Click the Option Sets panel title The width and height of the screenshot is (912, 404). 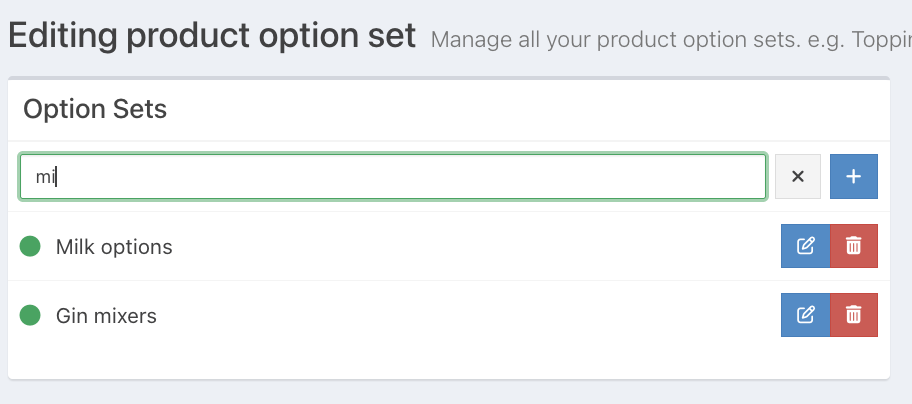tap(95, 109)
